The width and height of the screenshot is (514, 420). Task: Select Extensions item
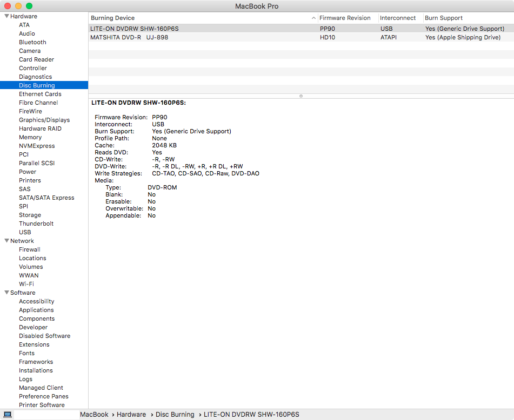click(34, 344)
